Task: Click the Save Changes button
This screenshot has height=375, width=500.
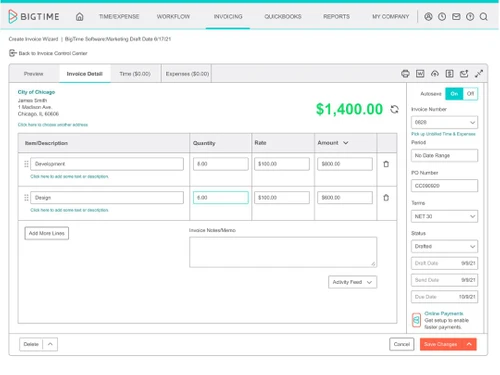Action: tap(441, 344)
